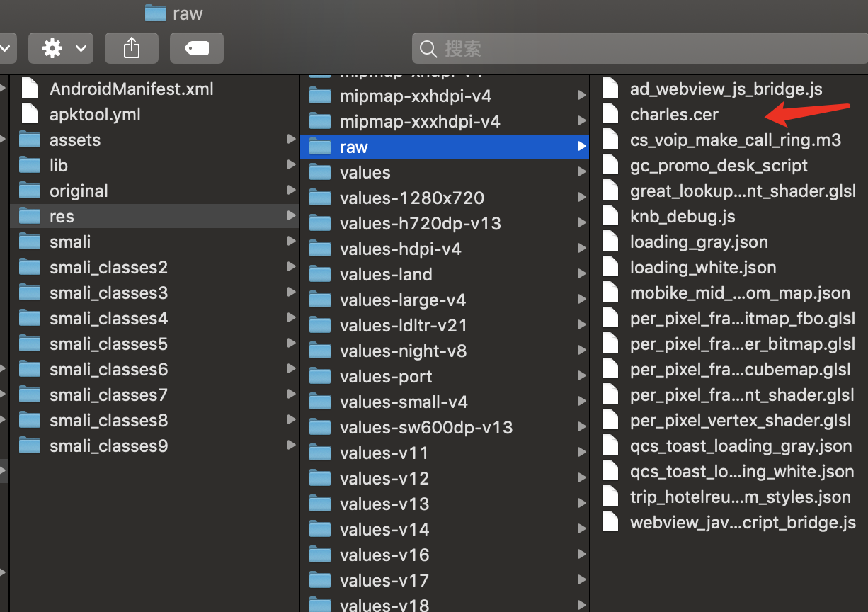868x612 pixels.
Task: Select the webview_jav...cript_bridge.js file icon
Action: click(610, 522)
